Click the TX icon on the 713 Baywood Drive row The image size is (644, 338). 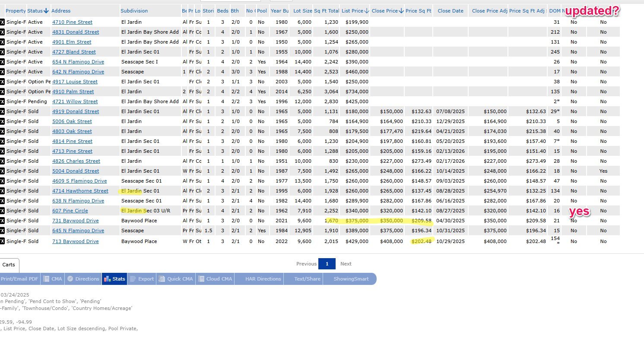[2, 241]
